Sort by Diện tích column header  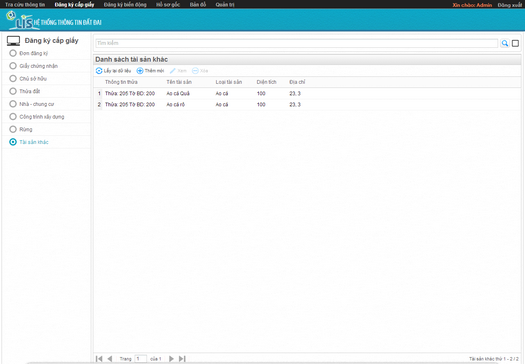click(x=267, y=82)
